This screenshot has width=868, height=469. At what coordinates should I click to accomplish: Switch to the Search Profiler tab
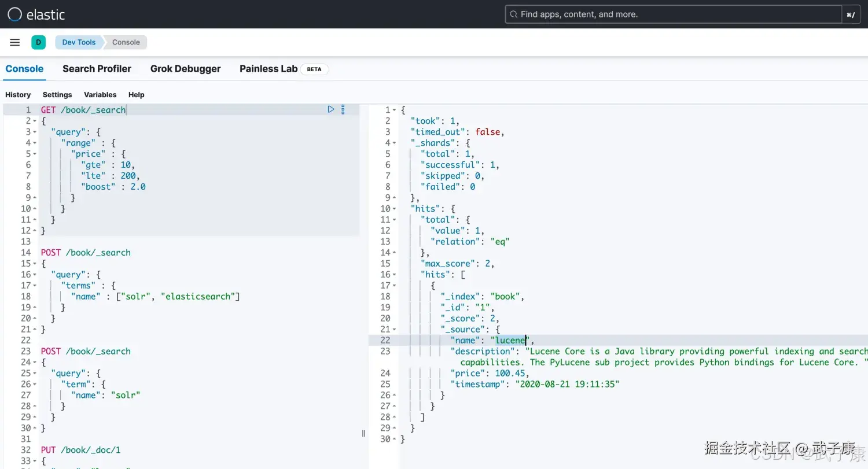pyautogui.click(x=97, y=69)
